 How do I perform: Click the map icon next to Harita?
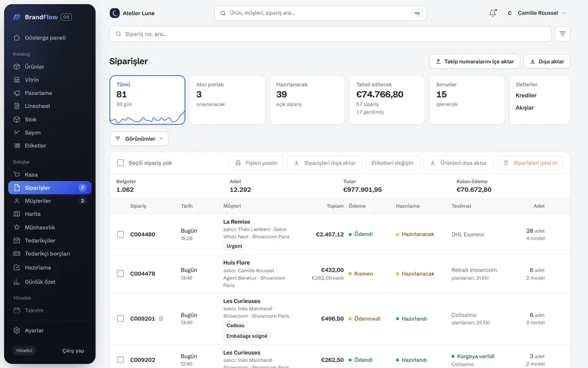17,214
